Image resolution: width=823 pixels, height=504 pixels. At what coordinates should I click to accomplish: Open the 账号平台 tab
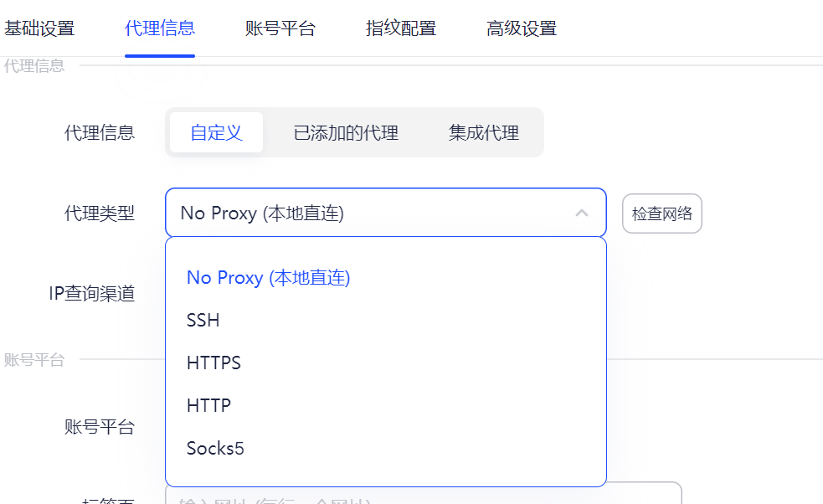click(x=278, y=28)
